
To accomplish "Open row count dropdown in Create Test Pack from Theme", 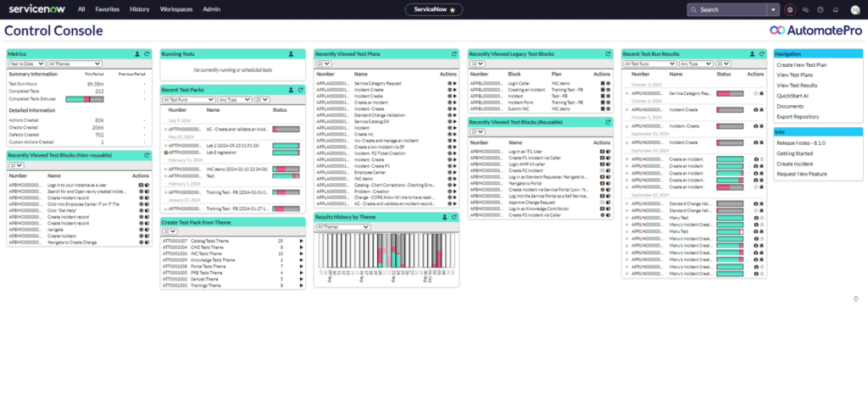I will 170,231.
